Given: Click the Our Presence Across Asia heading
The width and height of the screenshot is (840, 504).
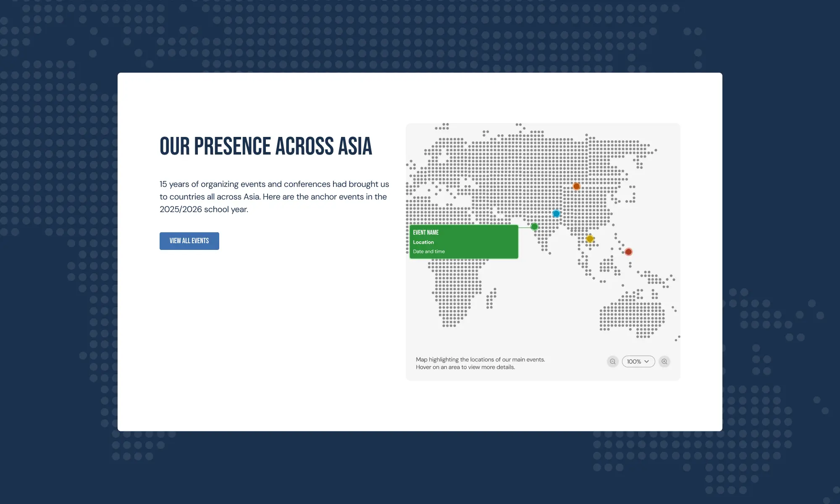Looking at the screenshot, I should (x=266, y=146).
